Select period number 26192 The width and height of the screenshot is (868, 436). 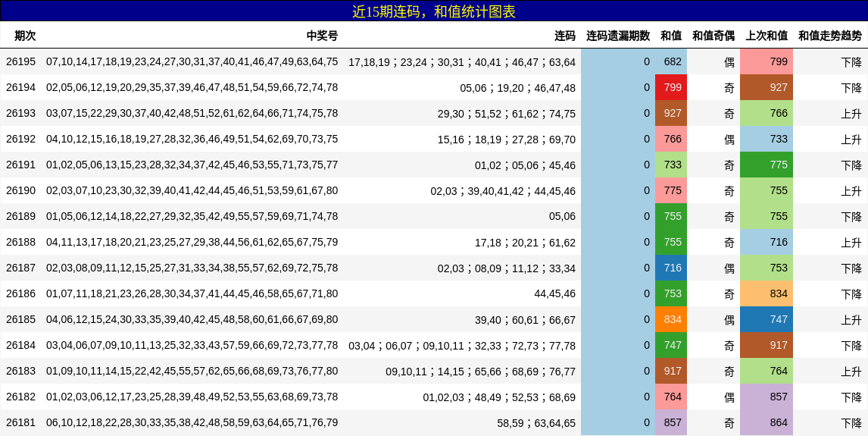pos(20,139)
